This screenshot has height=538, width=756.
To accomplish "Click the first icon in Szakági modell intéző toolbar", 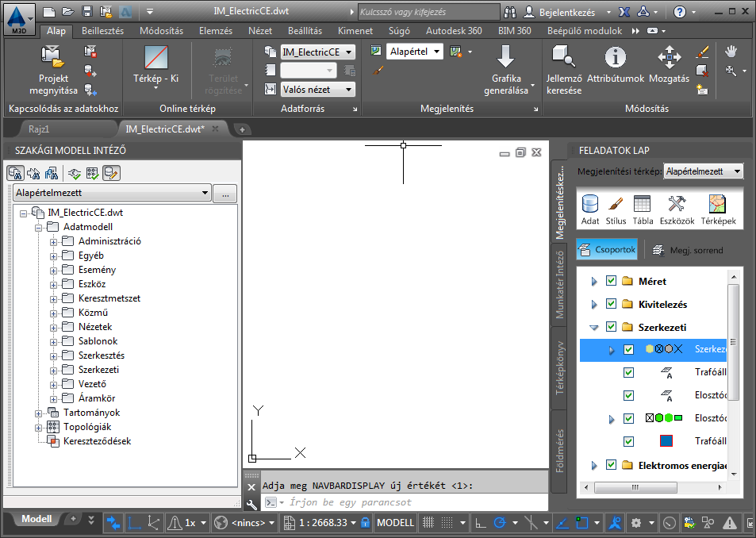I will (x=15, y=173).
